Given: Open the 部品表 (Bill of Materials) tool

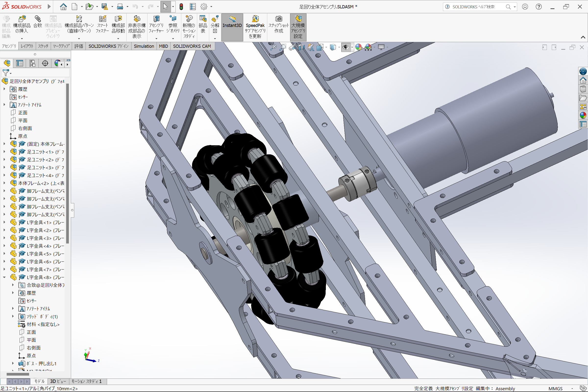Looking at the screenshot, I should coord(203,24).
